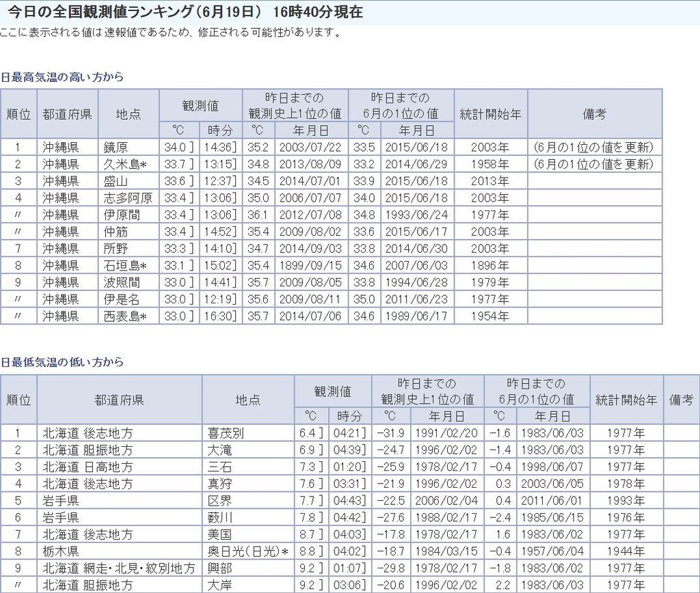Click the 喜茂別 location in the low-temperature table
700x593 pixels.
[225, 433]
